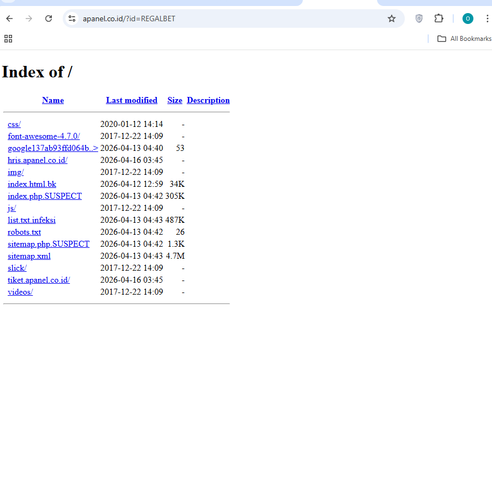Screen dimensions: 492x500
Task: Click the 4.7M size of sitemap.xml
Action: pyautogui.click(x=175, y=256)
